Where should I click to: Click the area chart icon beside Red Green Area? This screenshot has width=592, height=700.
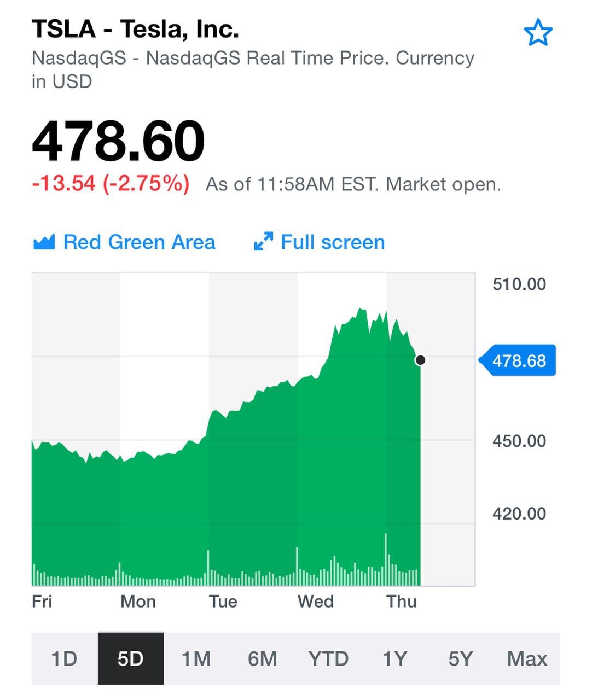click(x=44, y=242)
